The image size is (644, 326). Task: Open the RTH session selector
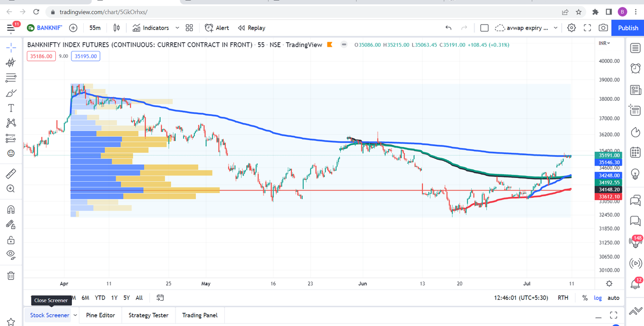pyautogui.click(x=563, y=298)
